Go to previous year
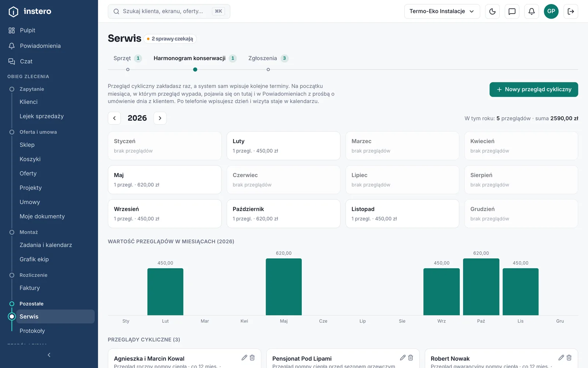Viewport: 588px width, 368px height. (114, 118)
